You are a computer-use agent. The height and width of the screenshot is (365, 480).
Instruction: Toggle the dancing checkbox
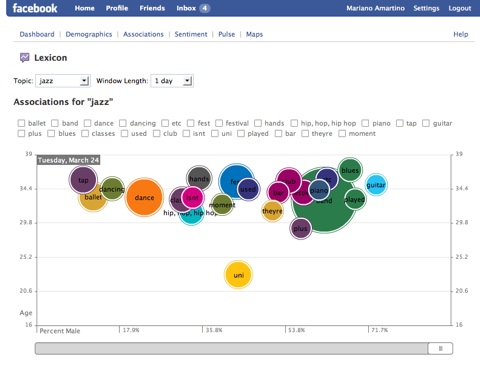click(123, 123)
